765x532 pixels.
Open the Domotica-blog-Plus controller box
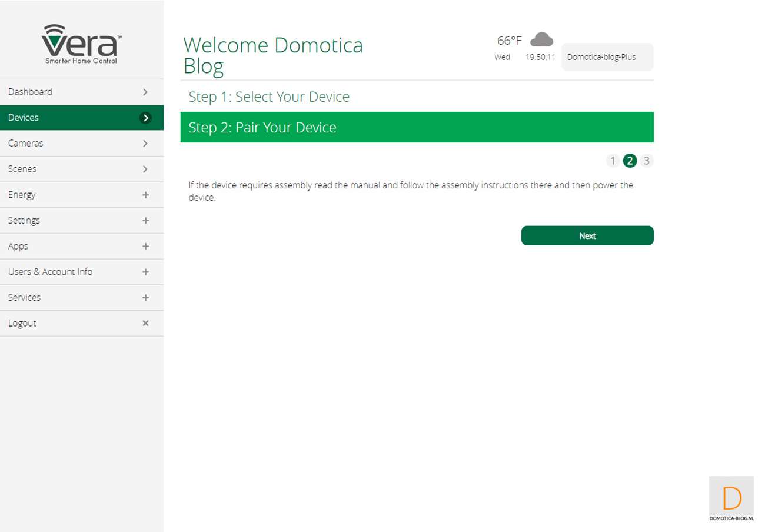(607, 57)
